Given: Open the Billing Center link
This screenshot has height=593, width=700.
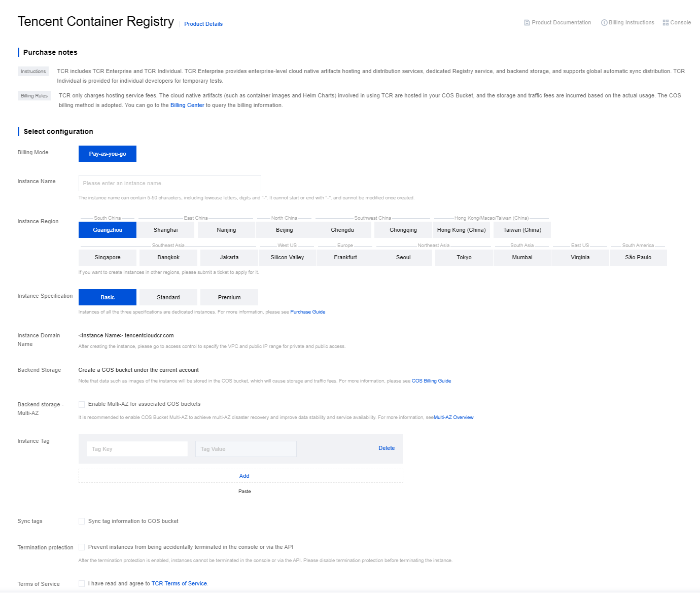Looking at the screenshot, I should click(187, 106).
